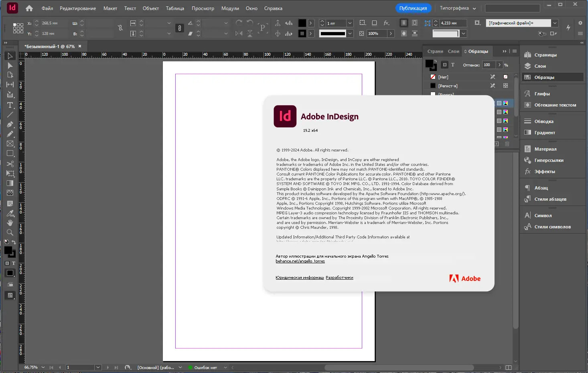Screen dimensions: 588x373
Task: Expand the tint percentage flyout arrow
Action: click(499, 65)
